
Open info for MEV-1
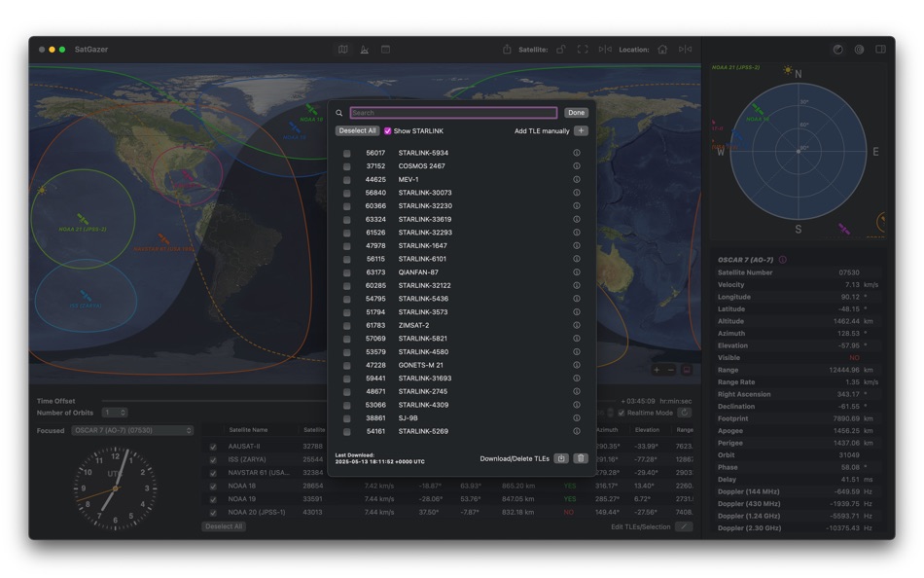pyautogui.click(x=577, y=179)
